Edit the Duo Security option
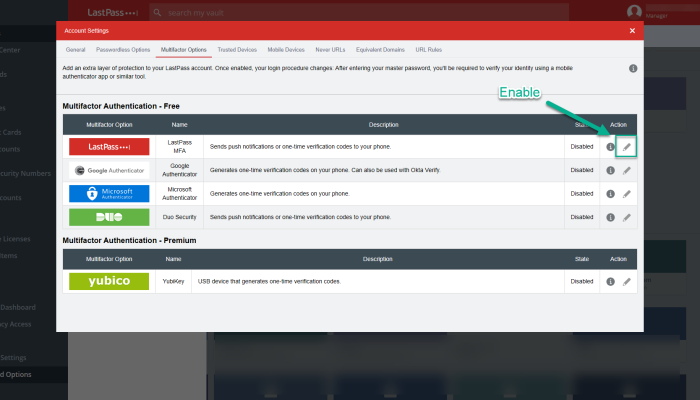This screenshot has width=700, height=400. [627, 217]
